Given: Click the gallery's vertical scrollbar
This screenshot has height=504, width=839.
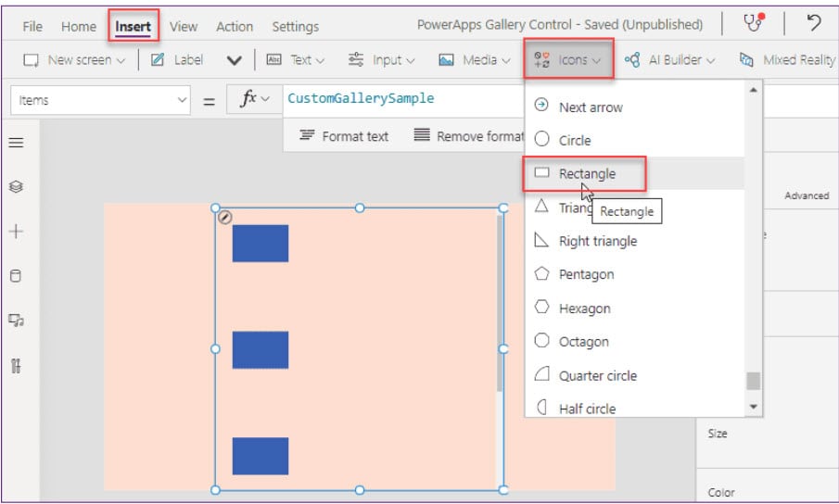Looking at the screenshot, I should click(x=500, y=303).
